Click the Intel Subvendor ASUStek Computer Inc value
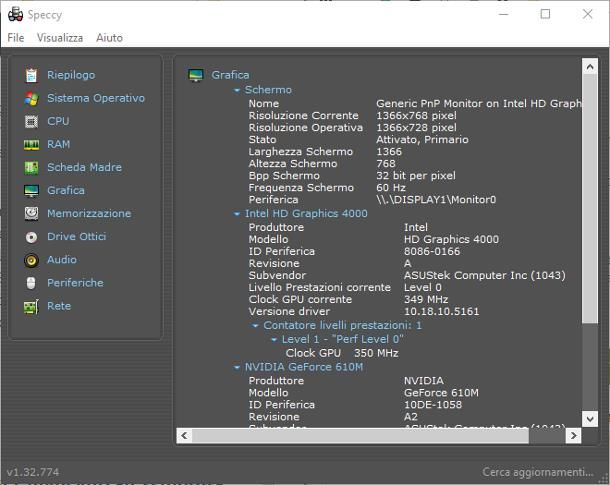Image resolution: width=610 pixels, height=485 pixels. point(485,275)
